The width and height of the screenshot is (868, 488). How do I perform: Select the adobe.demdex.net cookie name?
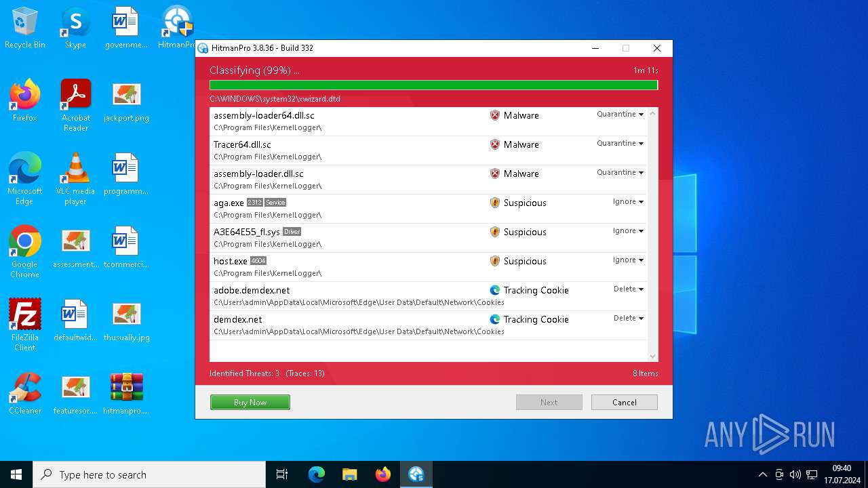(x=252, y=290)
